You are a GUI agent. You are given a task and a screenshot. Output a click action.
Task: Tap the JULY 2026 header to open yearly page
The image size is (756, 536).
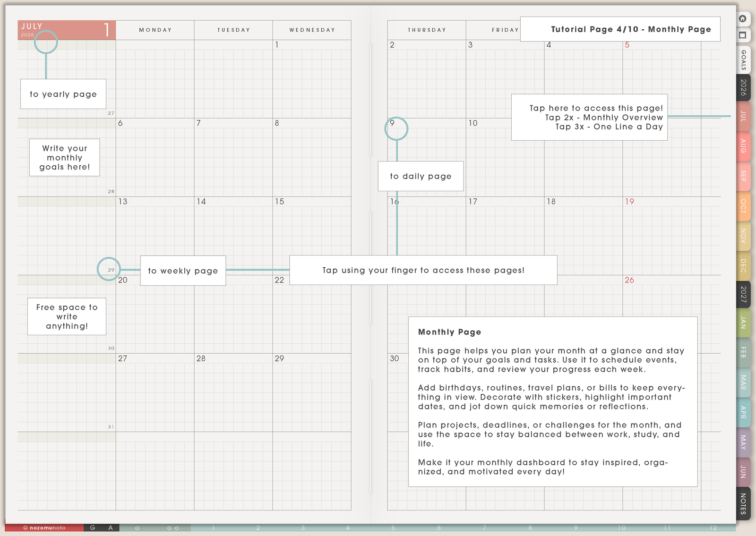[x=67, y=30]
